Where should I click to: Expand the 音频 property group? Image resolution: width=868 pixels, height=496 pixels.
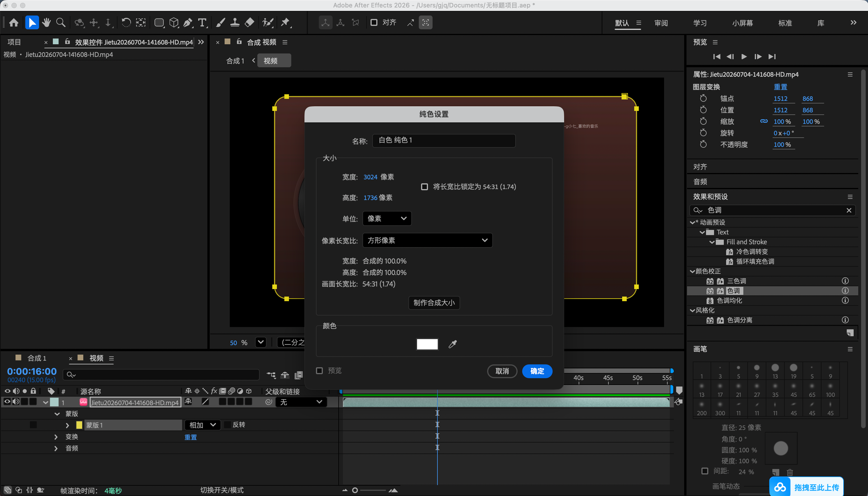56,448
